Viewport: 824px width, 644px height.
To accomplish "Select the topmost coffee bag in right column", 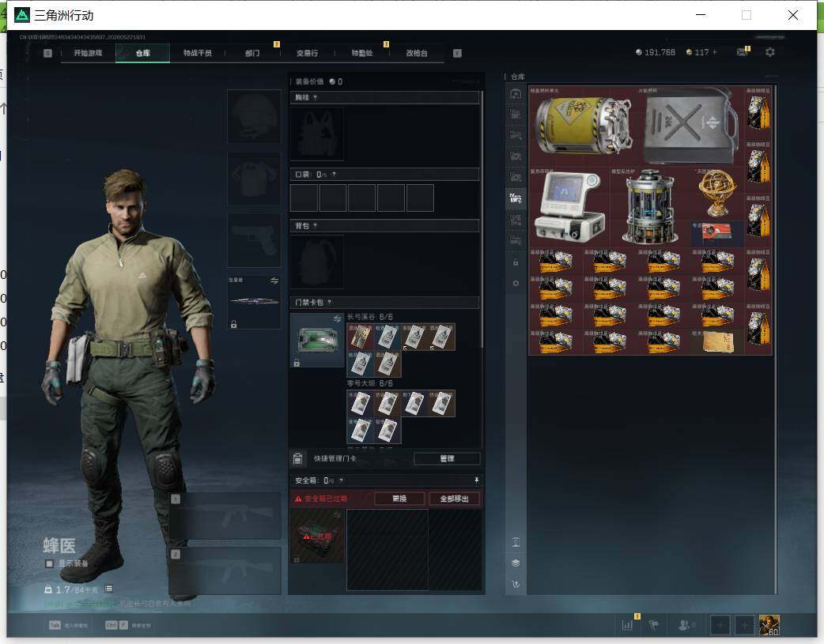I will pyautogui.click(x=758, y=112).
